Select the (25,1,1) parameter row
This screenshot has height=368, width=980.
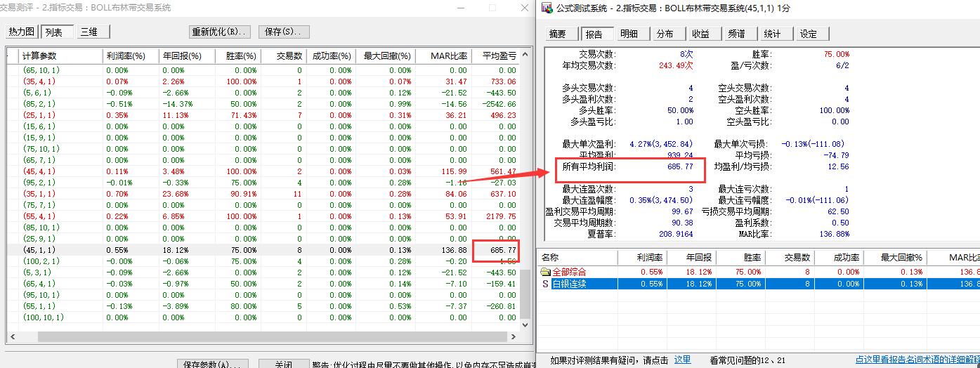point(263,115)
